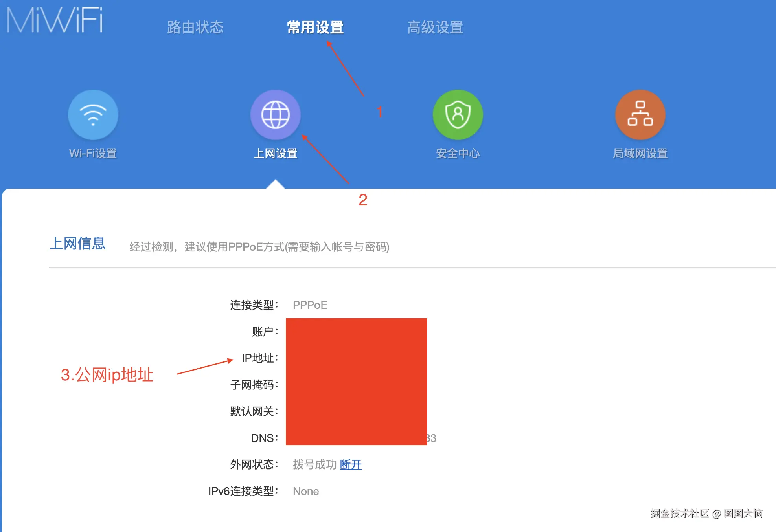Viewport: 776px width, 532px height.
Task: Click the 上网信息 section heading
Action: pos(77,243)
